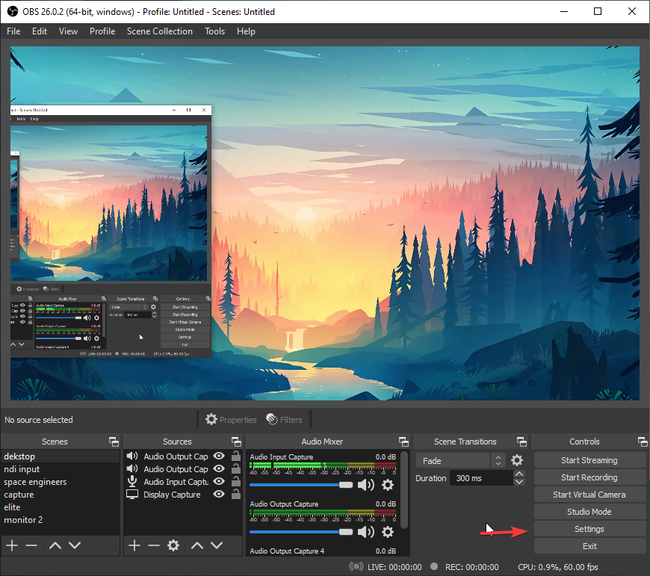
Task: Open Audio Output Capture settings gear
Action: tap(388, 532)
